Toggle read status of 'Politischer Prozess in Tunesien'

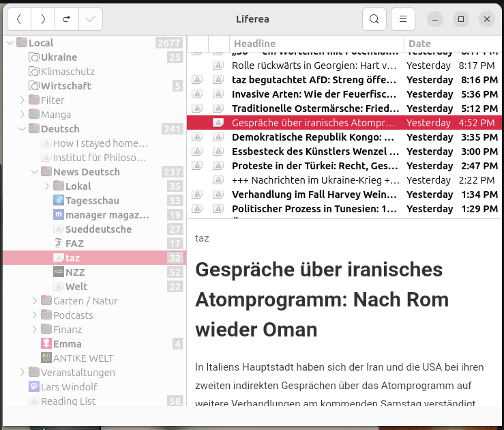(197, 208)
